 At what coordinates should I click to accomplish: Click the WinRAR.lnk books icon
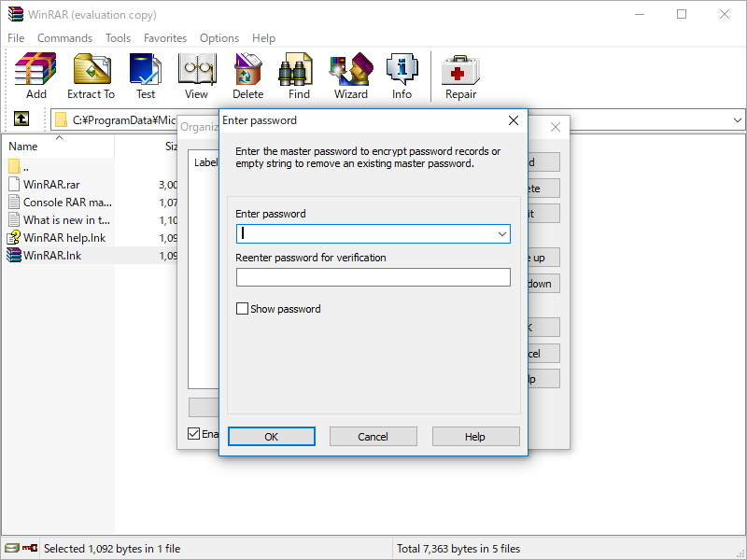point(14,255)
